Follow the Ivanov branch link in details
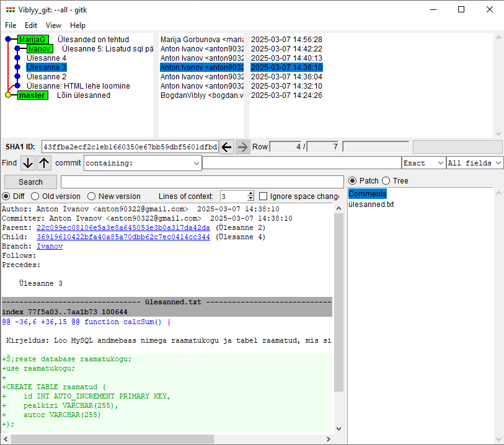Screen dimensions: 504x445 click(x=50, y=247)
